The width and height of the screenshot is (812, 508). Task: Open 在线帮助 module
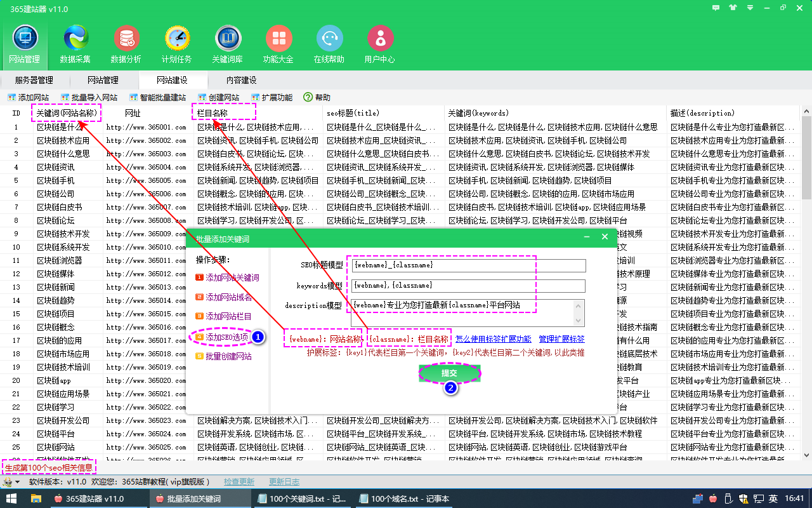click(x=329, y=44)
